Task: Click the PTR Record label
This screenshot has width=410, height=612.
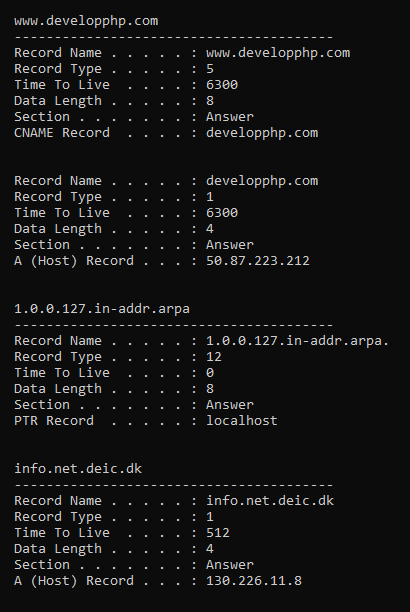Action: coord(54,421)
